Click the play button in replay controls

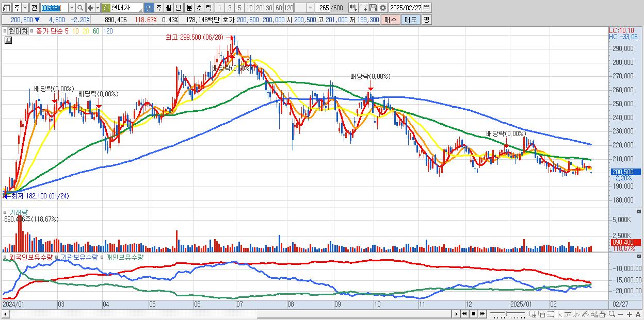(457, 314)
